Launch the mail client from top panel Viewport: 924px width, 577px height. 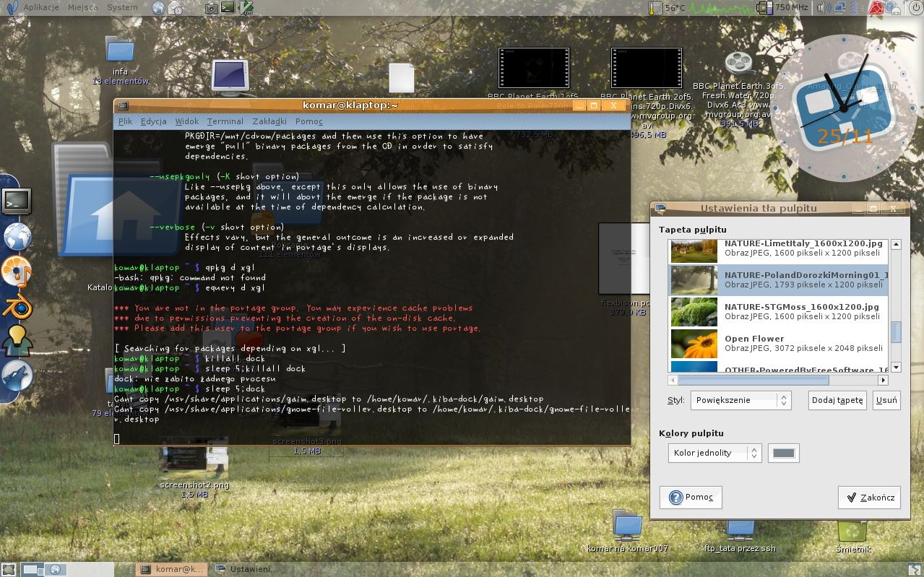tap(176, 8)
